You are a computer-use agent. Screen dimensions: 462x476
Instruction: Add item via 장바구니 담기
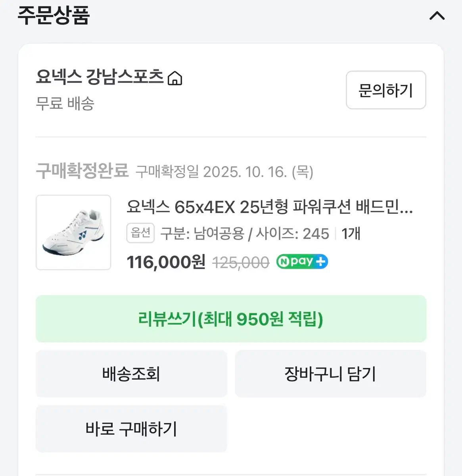point(330,374)
